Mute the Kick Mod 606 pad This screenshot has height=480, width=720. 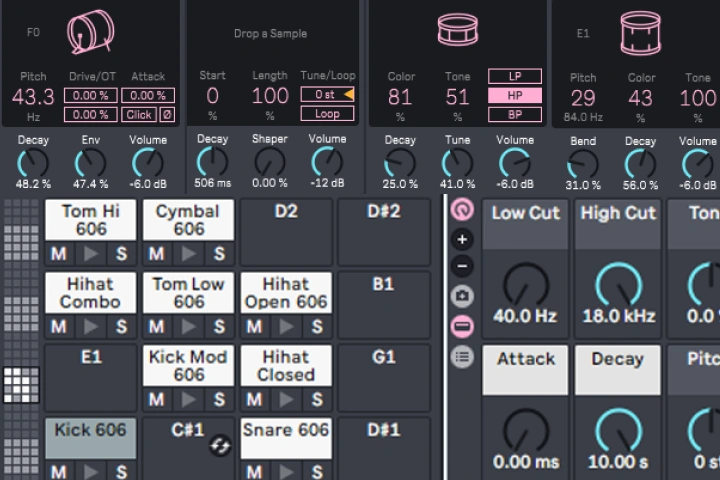click(156, 400)
